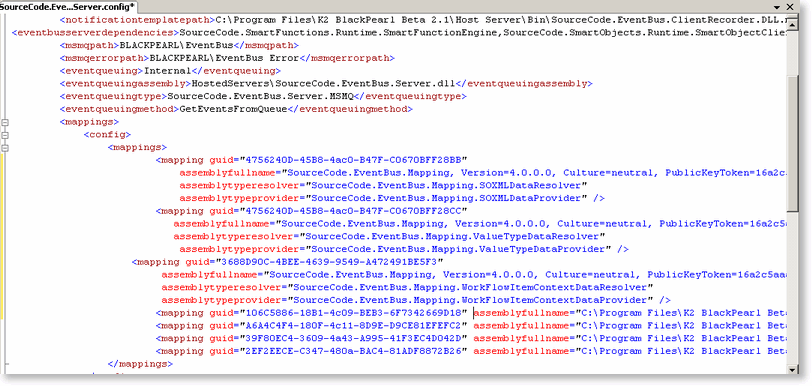Click the closing </eventqueuingtype> tag
This screenshot has width=812, height=386.
[x=411, y=96]
